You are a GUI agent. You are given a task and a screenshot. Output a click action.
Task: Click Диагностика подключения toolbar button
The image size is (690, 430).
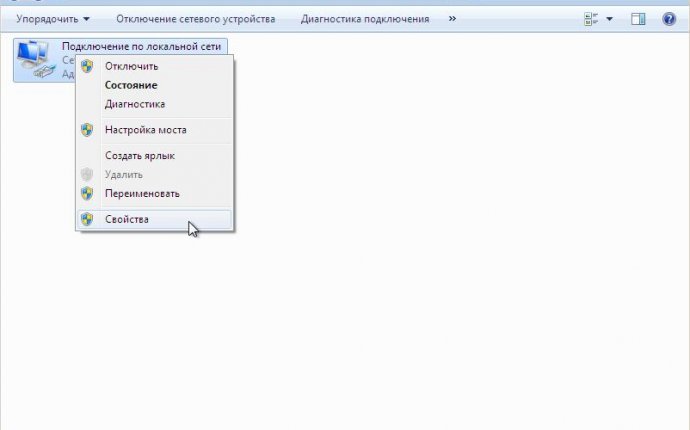pos(365,19)
